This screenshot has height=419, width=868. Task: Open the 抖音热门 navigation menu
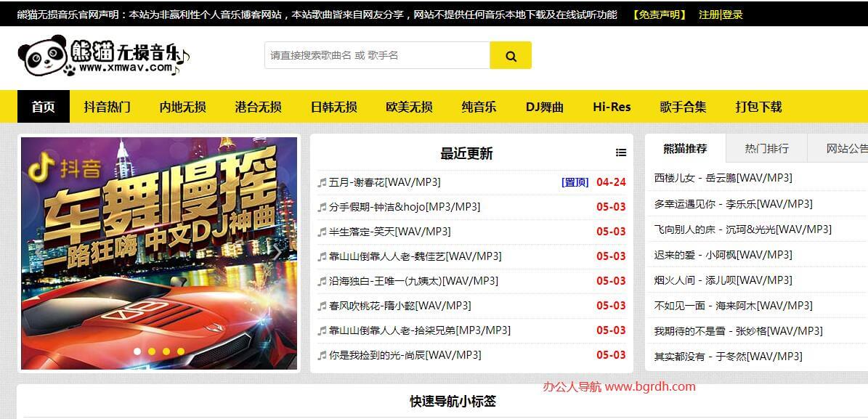(x=107, y=107)
